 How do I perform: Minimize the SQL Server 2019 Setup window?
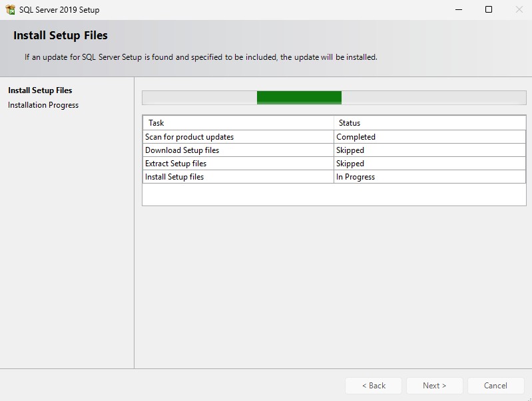click(x=458, y=10)
